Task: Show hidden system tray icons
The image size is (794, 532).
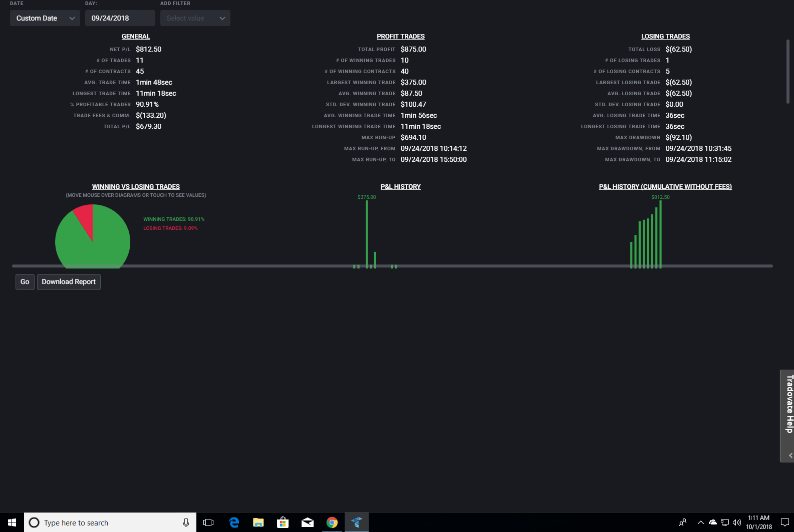Action: coord(700,522)
